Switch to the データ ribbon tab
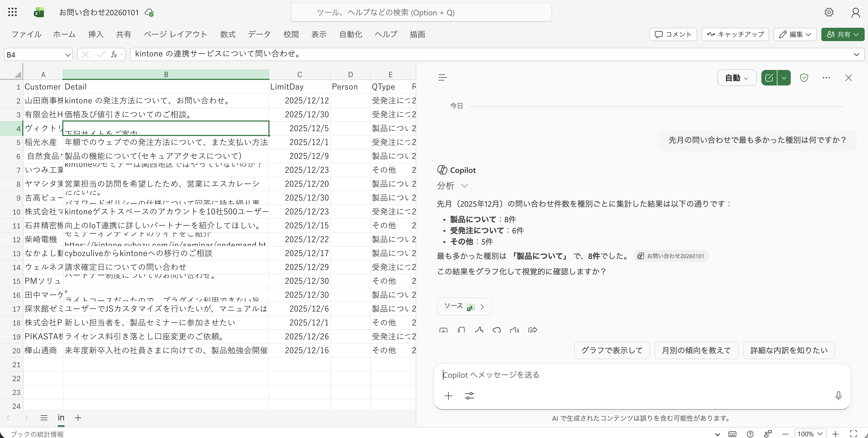This screenshot has height=438, width=868. (259, 34)
